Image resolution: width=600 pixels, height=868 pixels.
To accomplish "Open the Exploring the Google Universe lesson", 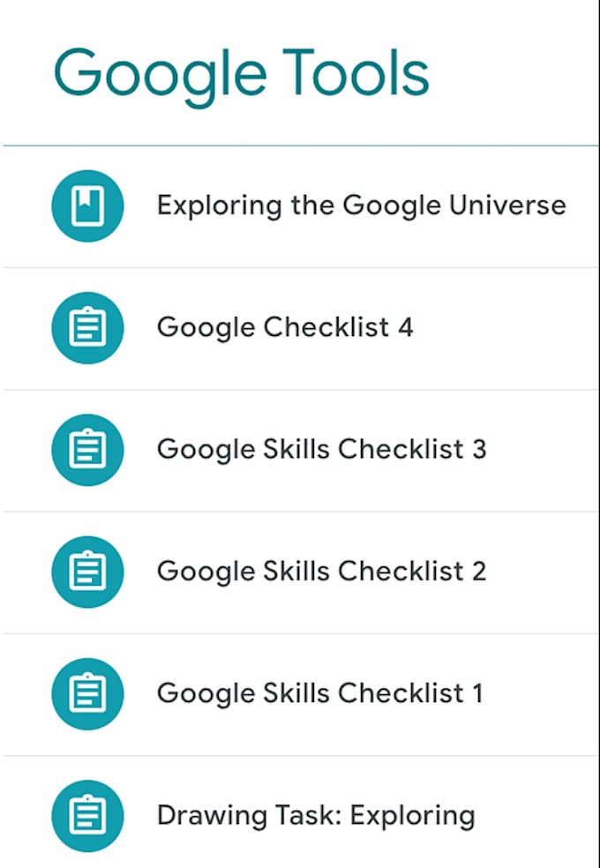I will point(361,205).
